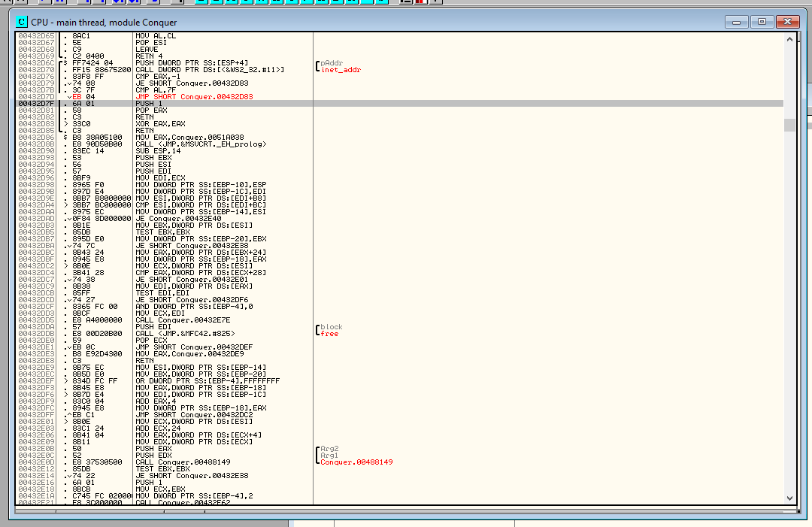Select the JMP SHORT Conquer.00432D83 instruction
This screenshot has height=527, width=812.
point(183,97)
